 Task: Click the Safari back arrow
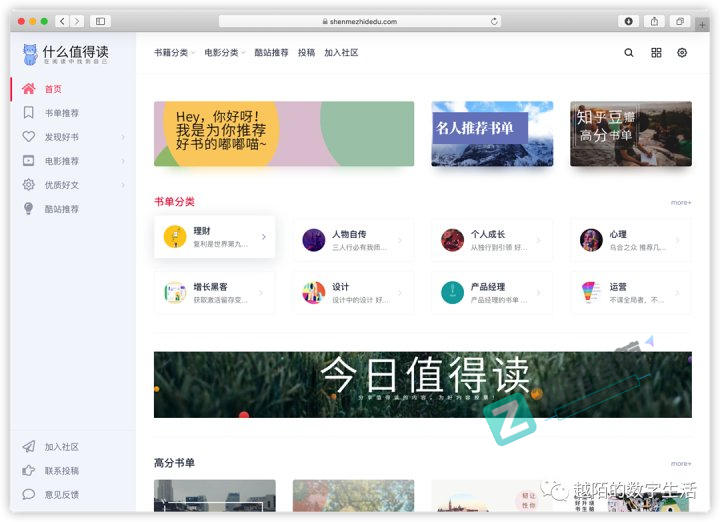pyautogui.click(x=62, y=21)
